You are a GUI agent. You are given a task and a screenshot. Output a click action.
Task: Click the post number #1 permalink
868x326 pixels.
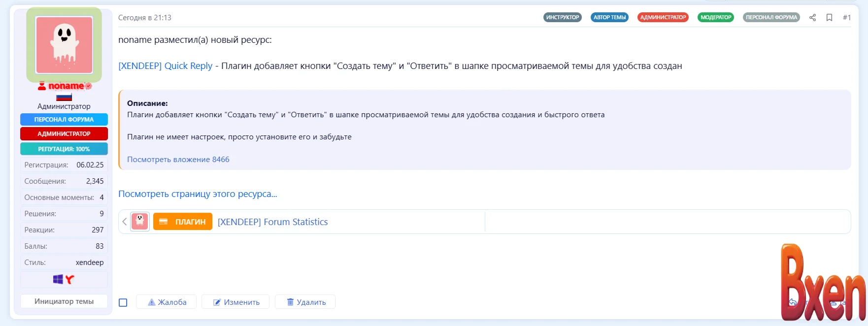[846, 17]
